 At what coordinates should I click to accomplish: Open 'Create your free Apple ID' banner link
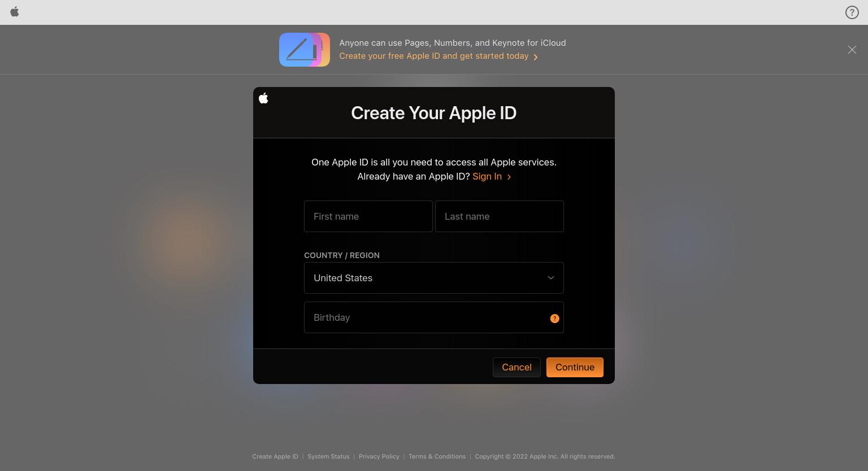[x=439, y=56]
